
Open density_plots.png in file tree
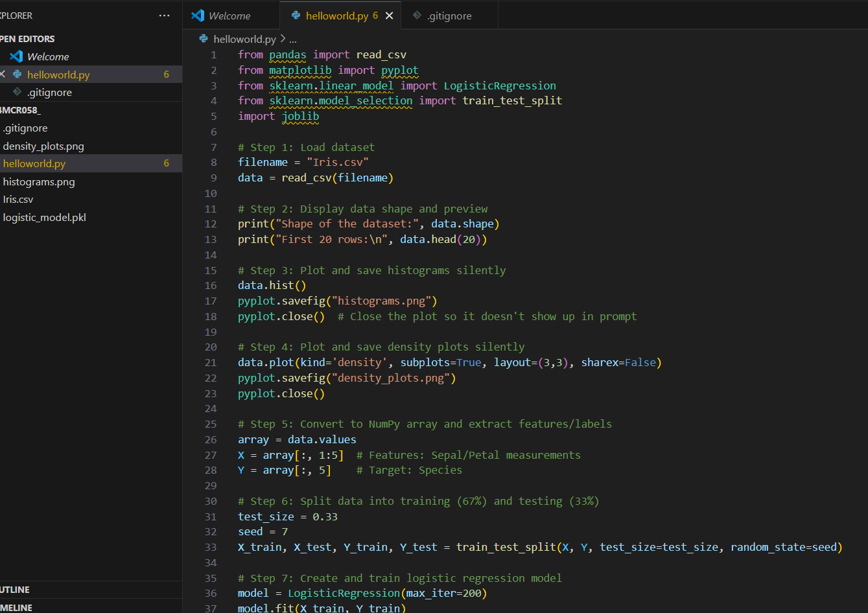point(91,146)
